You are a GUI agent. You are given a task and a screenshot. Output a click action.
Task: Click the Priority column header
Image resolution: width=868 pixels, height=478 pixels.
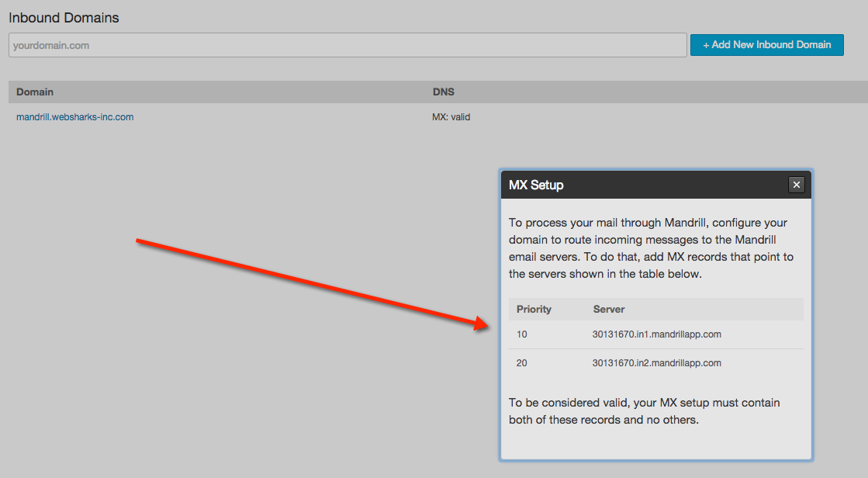click(534, 309)
